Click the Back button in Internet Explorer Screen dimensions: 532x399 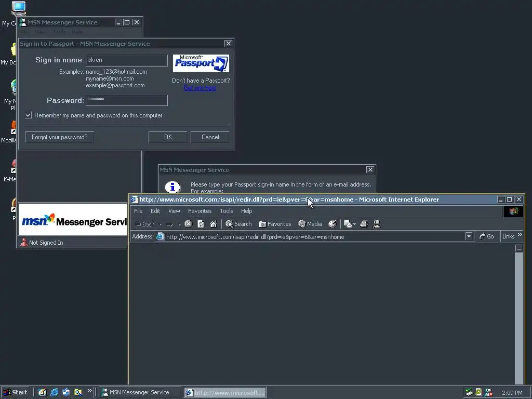(x=145, y=224)
